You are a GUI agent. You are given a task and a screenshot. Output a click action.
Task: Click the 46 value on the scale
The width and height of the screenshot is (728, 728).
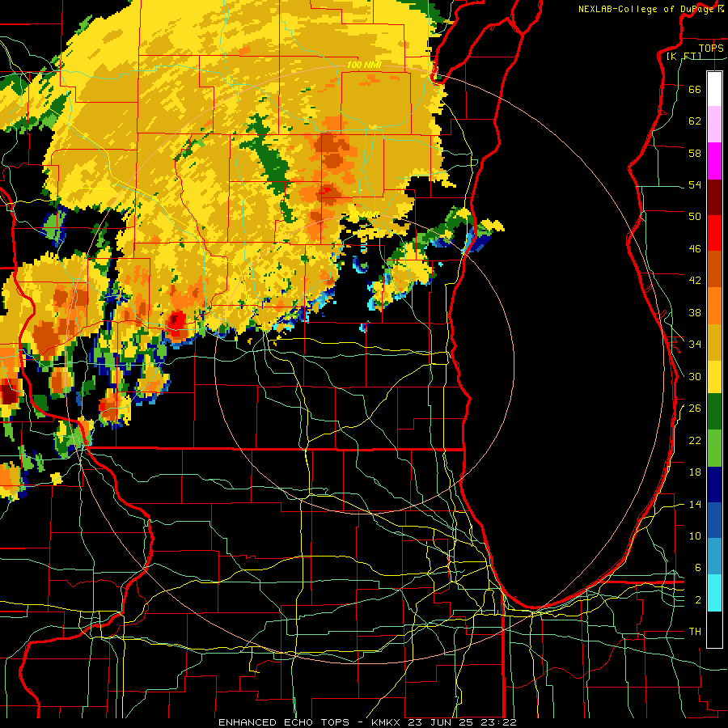tap(695, 249)
